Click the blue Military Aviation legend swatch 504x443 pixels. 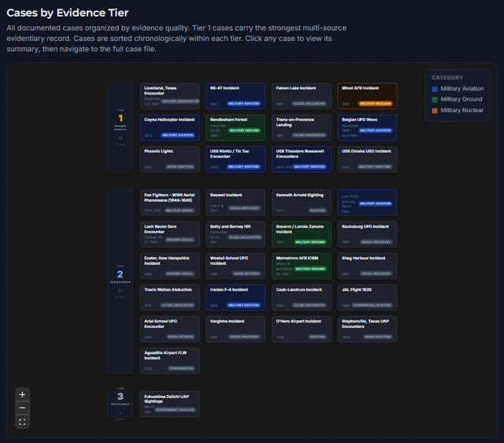pyautogui.click(x=435, y=89)
